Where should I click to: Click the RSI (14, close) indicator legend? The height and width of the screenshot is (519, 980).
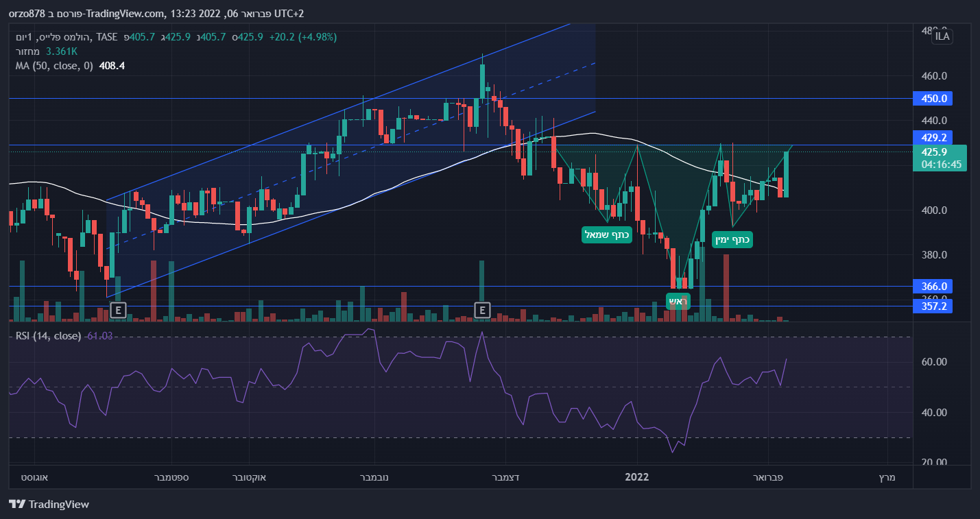pos(47,336)
